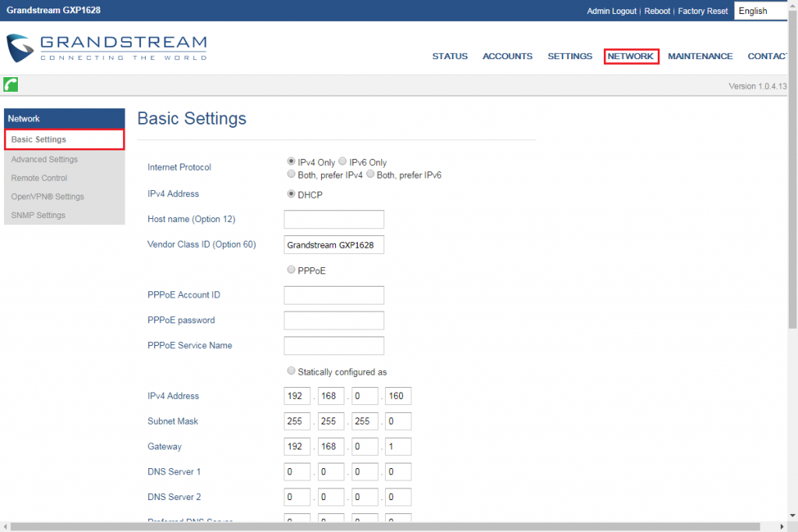Select the IPv6 Only option

click(343, 161)
